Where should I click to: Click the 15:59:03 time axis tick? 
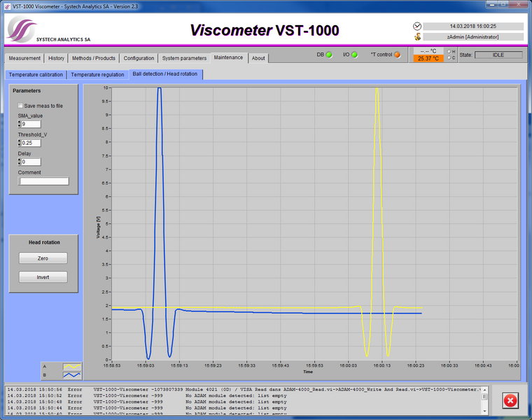click(146, 365)
